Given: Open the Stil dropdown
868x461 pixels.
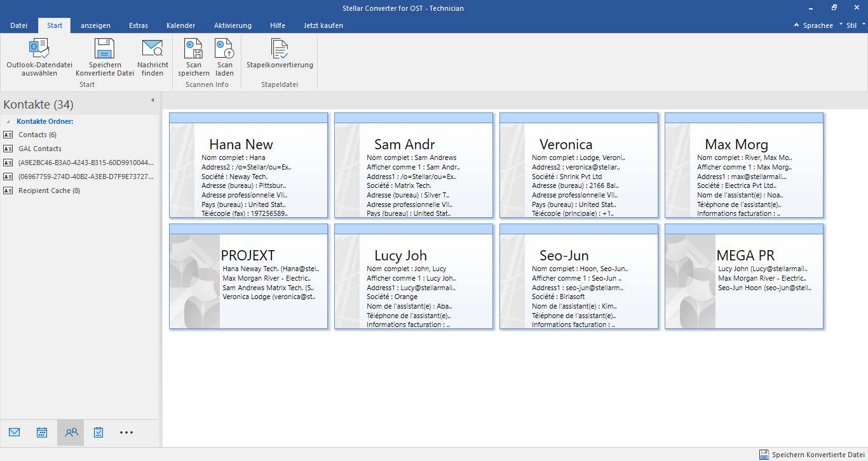Looking at the screenshot, I should pos(852,25).
